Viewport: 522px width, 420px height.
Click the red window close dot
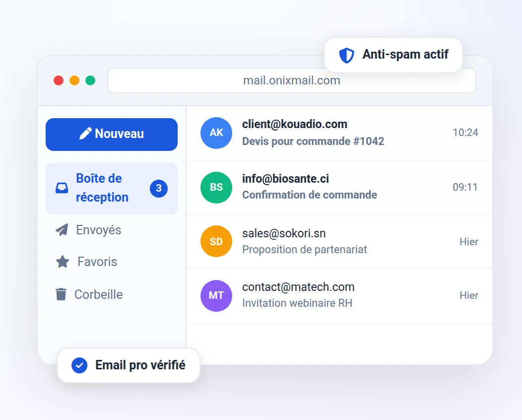tap(59, 80)
